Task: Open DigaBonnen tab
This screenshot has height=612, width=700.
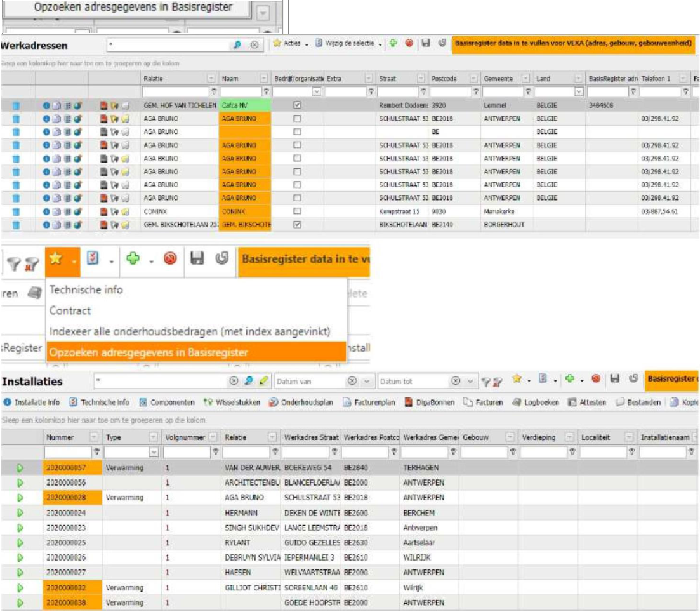Action: coord(430,402)
